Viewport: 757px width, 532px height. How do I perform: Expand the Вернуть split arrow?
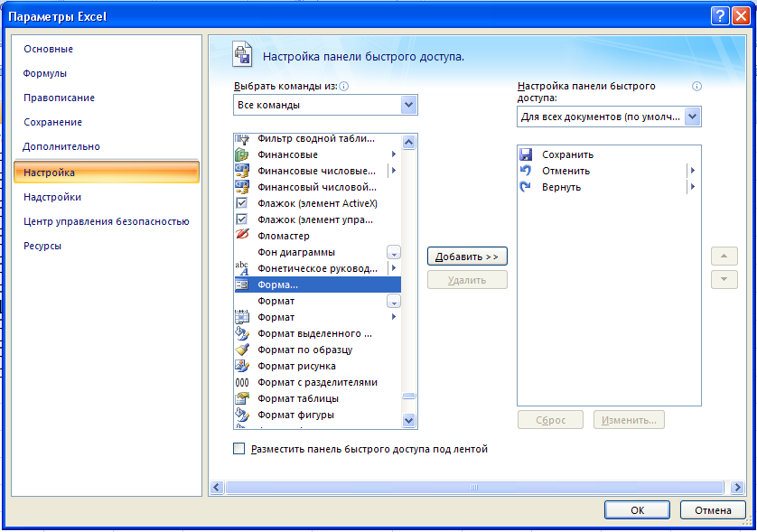[x=693, y=187]
